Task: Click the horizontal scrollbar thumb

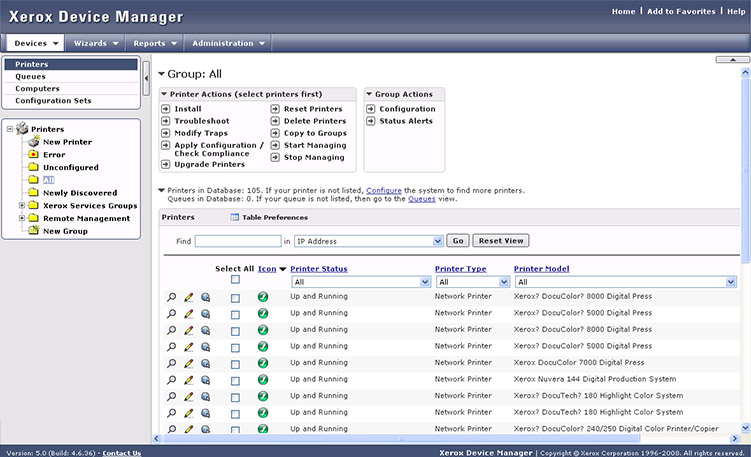Action: (401, 438)
